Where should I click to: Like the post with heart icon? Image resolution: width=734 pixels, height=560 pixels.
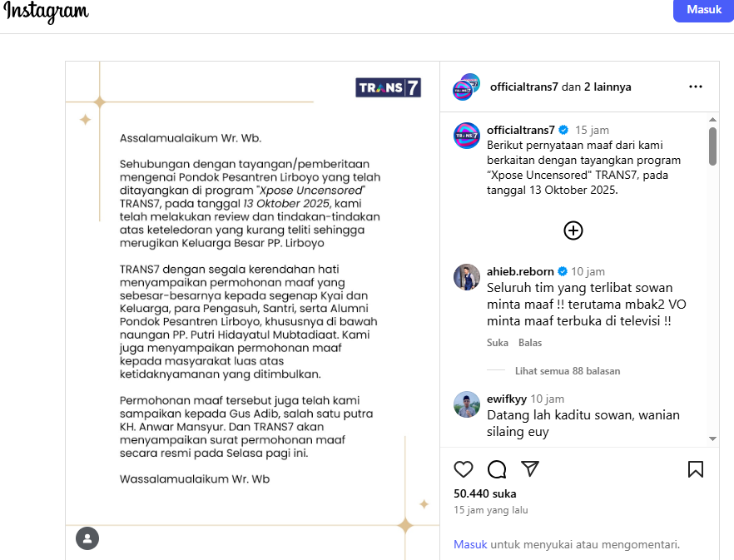pyautogui.click(x=464, y=469)
